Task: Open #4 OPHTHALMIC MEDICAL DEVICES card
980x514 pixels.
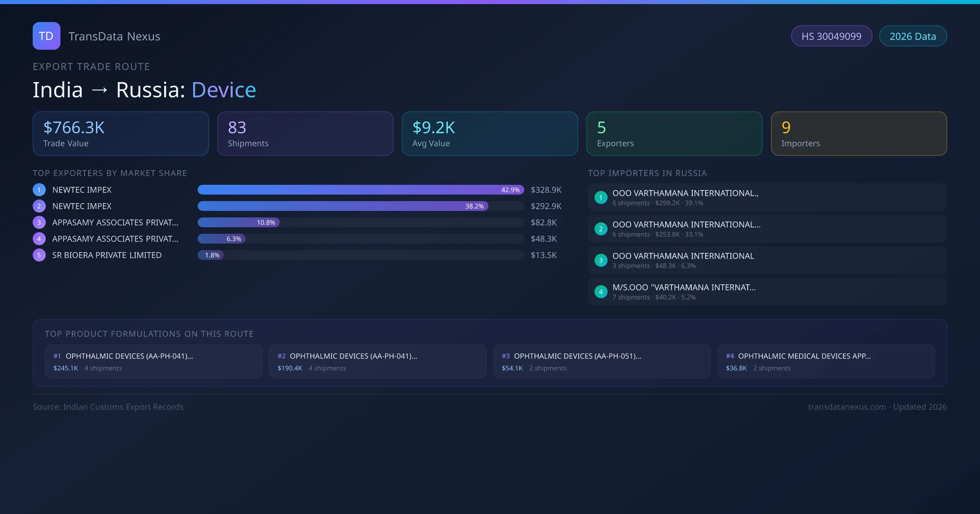Action: (x=826, y=361)
